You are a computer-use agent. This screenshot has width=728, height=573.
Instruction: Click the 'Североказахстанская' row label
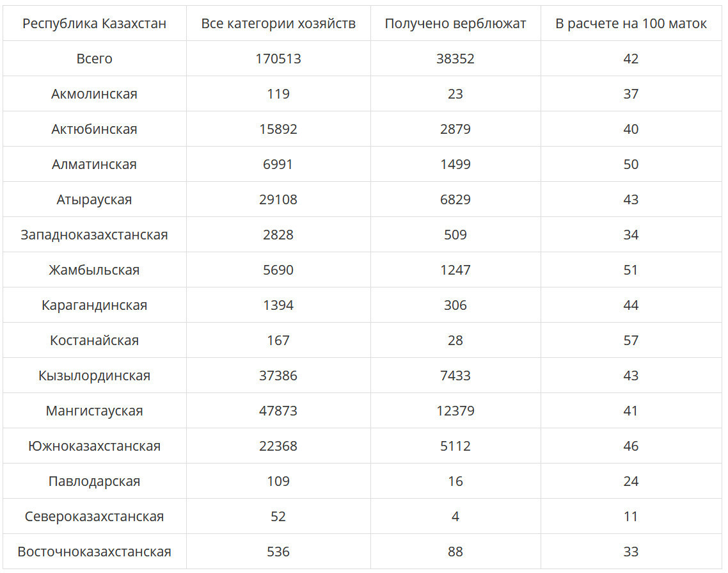point(94,516)
